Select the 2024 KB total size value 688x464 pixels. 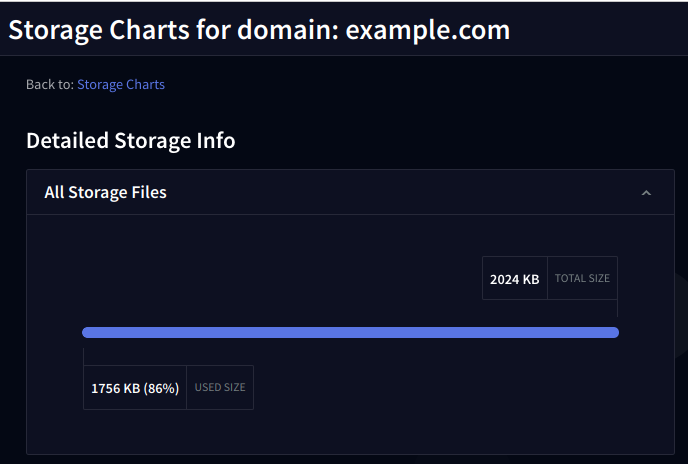pos(514,279)
